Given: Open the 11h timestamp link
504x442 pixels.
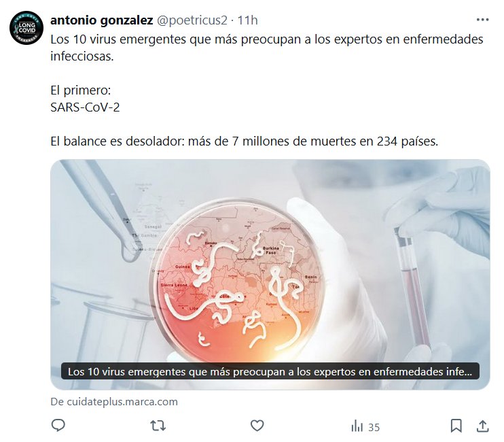Looking at the screenshot, I should [247, 20].
